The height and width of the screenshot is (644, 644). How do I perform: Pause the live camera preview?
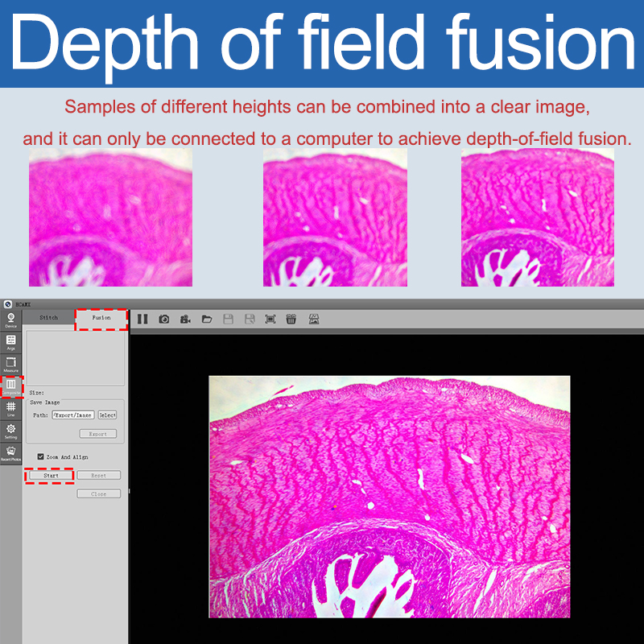click(142, 319)
